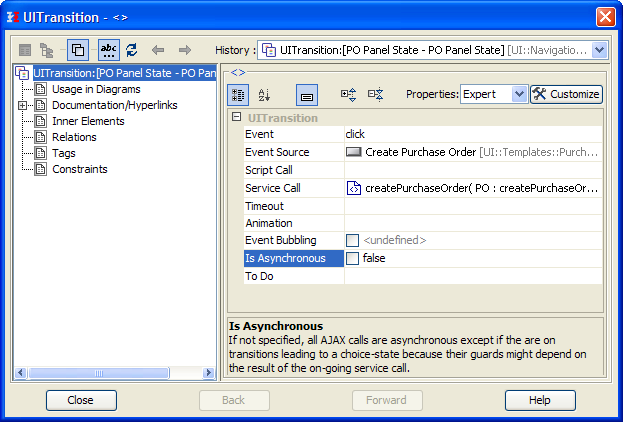Viewport: 623px width, 422px height.
Task: Click the expand all properties icon
Action: pos(348,94)
